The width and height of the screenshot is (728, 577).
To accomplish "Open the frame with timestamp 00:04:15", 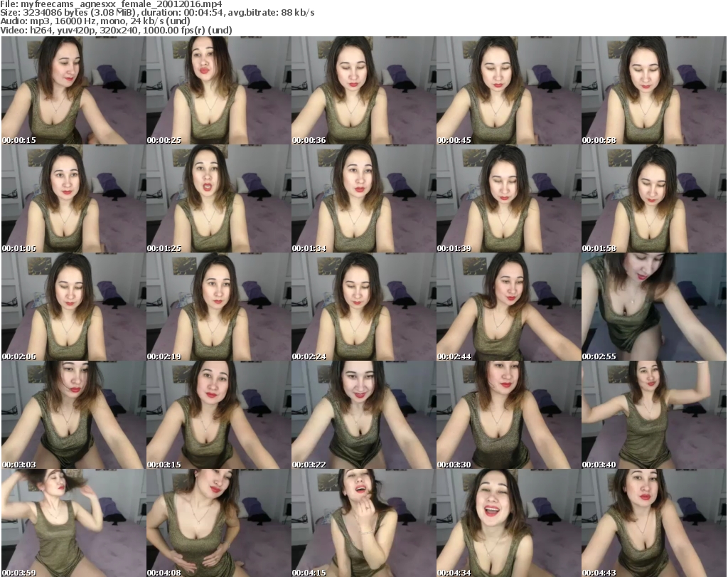I will tap(363, 523).
